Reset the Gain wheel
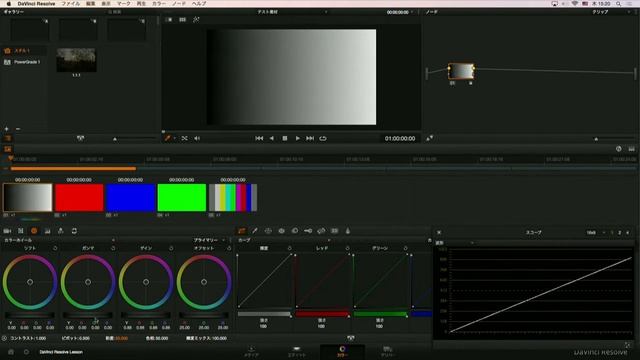This screenshot has width=640, height=360. [171, 248]
